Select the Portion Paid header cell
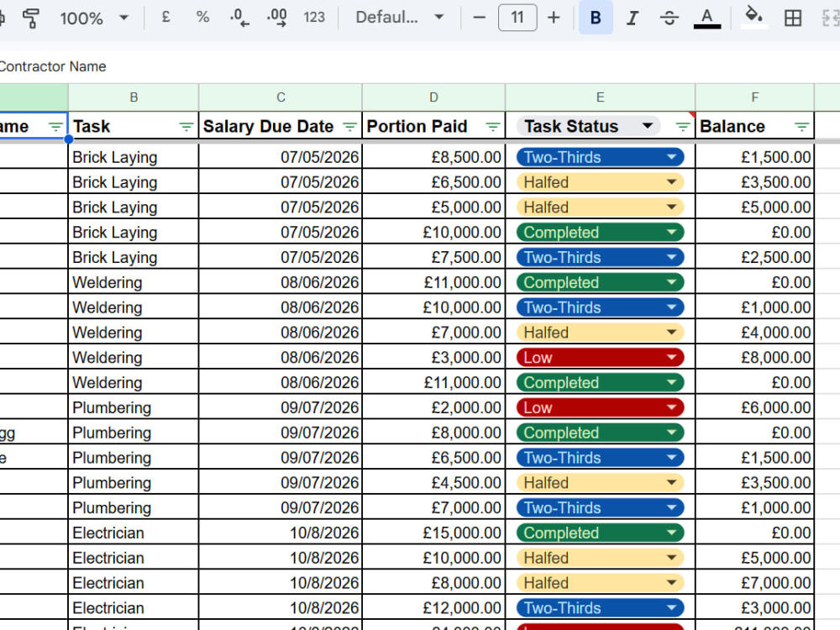 click(433, 127)
